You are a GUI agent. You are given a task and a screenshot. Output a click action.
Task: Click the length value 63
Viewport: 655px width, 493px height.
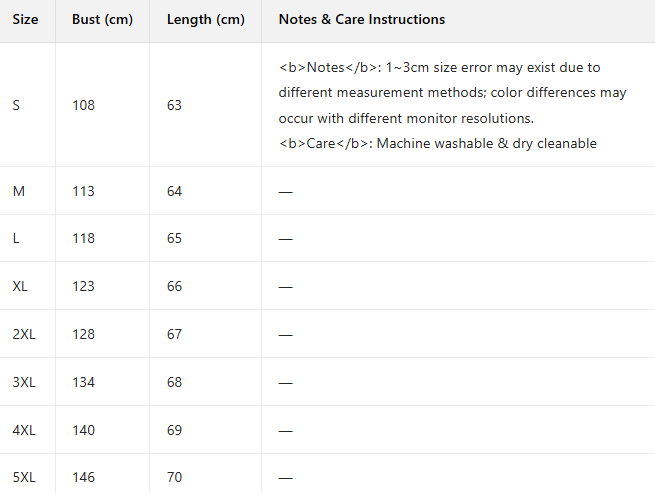click(x=175, y=105)
